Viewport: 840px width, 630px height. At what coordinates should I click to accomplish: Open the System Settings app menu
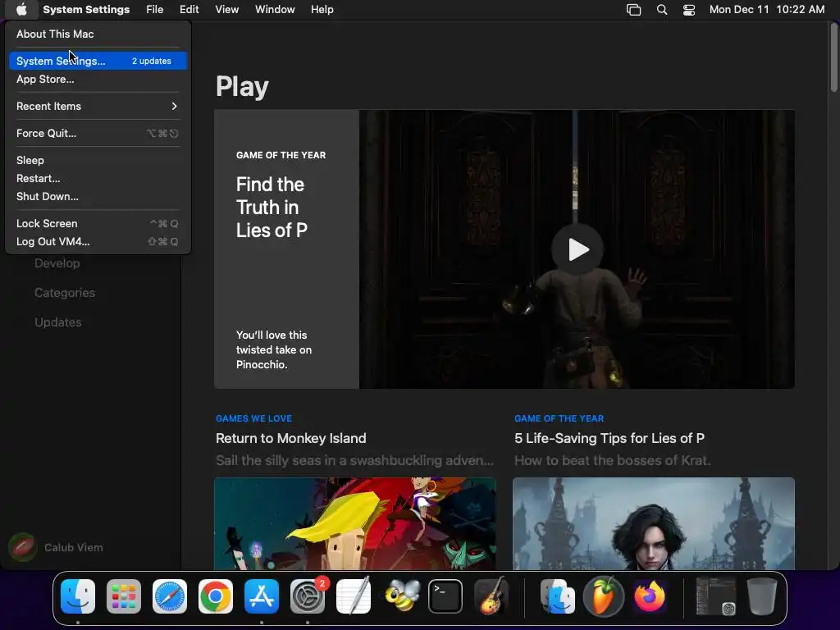86,10
